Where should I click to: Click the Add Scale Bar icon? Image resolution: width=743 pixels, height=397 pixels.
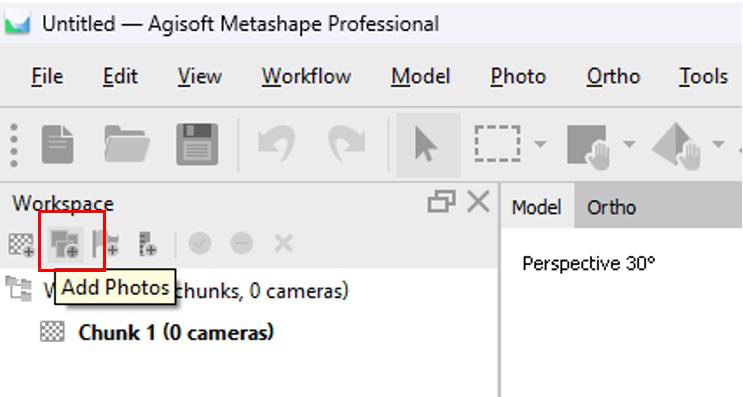click(x=147, y=244)
